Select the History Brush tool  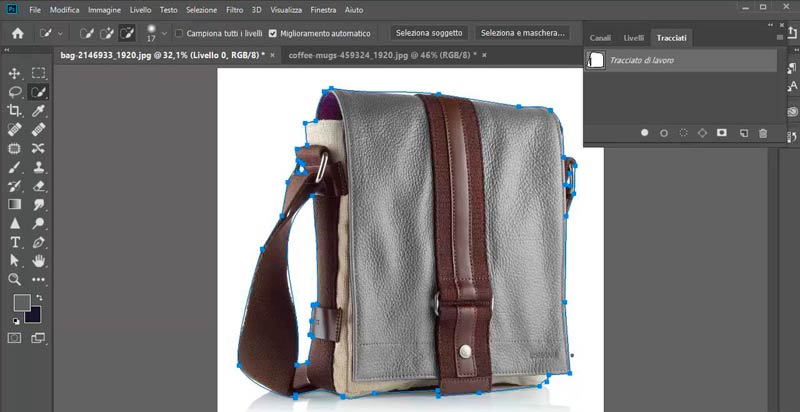click(14, 186)
